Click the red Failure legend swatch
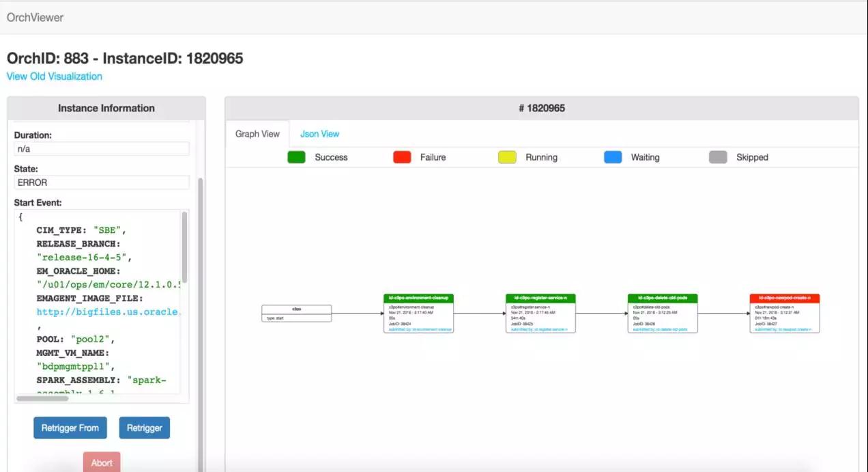Screen dimensions: 868x472 402,157
